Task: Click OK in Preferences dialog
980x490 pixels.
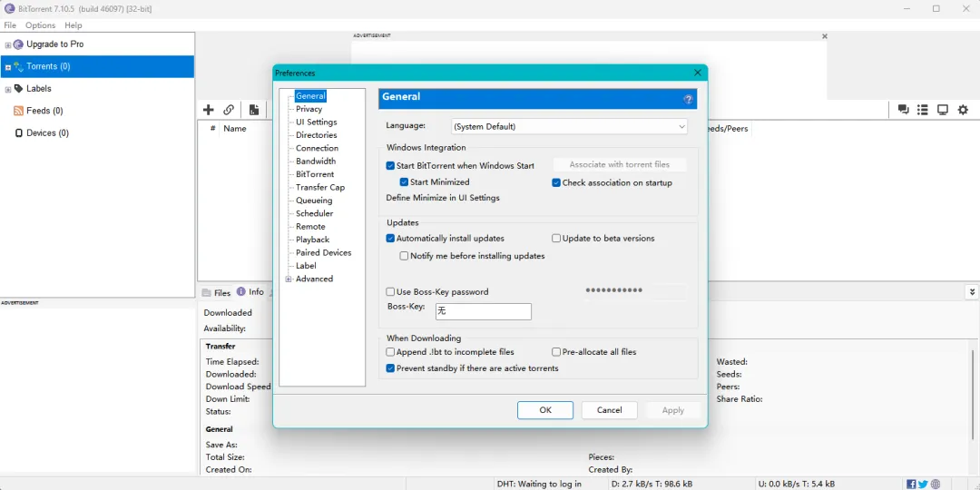Action: pos(545,410)
